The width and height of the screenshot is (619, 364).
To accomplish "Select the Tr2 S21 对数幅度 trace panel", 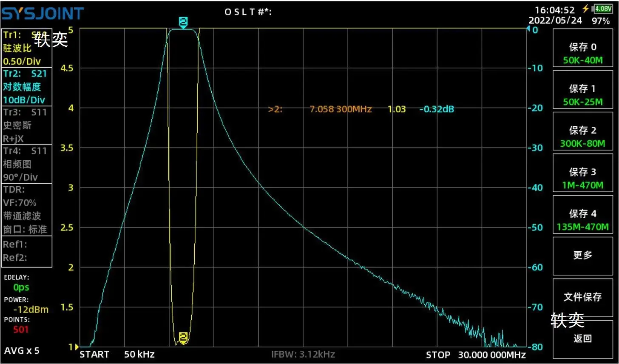I will [x=26, y=87].
